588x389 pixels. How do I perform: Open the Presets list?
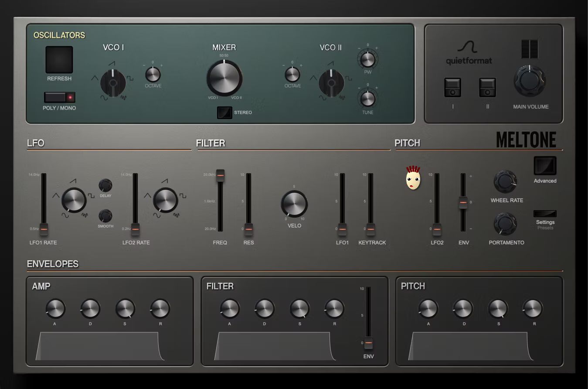coord(545,228)
